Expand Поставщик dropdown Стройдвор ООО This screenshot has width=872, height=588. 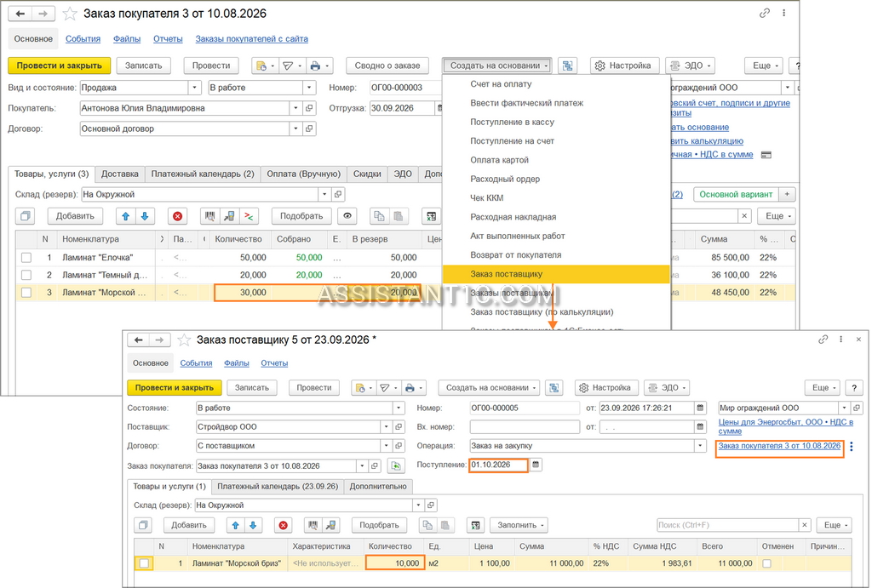pos(386,427)
